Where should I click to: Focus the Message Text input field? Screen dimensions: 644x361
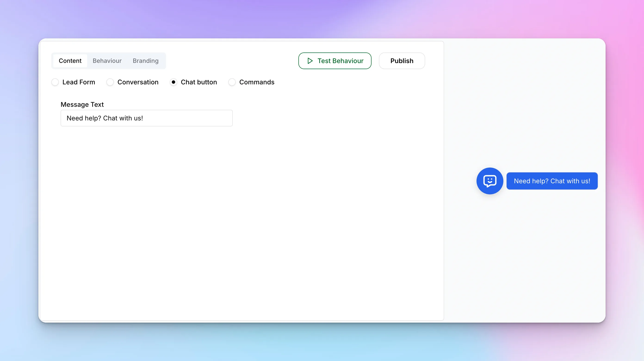pyautogui.click(x=146, y=118)
